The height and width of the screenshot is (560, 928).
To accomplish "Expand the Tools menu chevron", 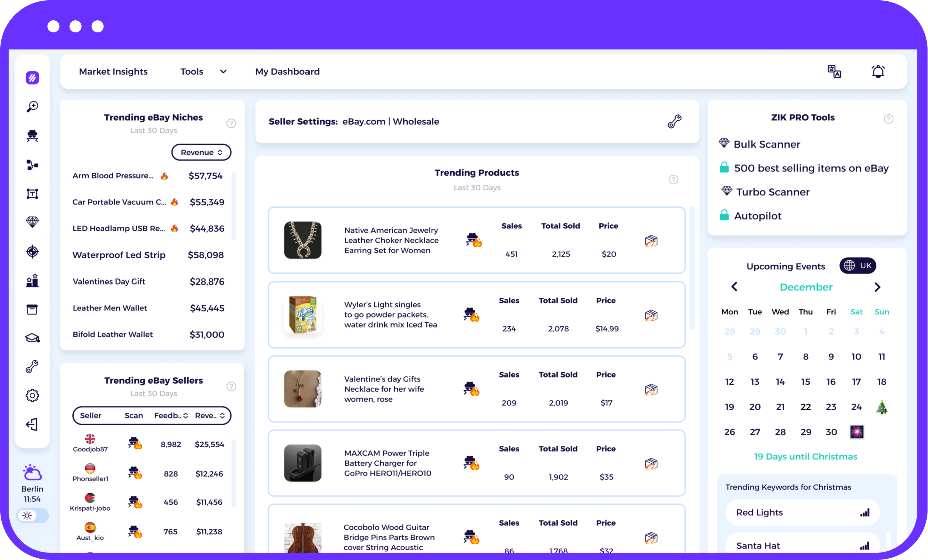I will [223, 72].
